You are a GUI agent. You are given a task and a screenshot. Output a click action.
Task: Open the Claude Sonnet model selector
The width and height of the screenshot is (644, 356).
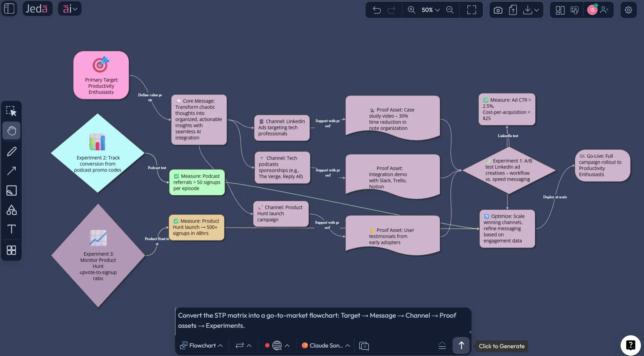pyautogui.click(x=325, y=345)
